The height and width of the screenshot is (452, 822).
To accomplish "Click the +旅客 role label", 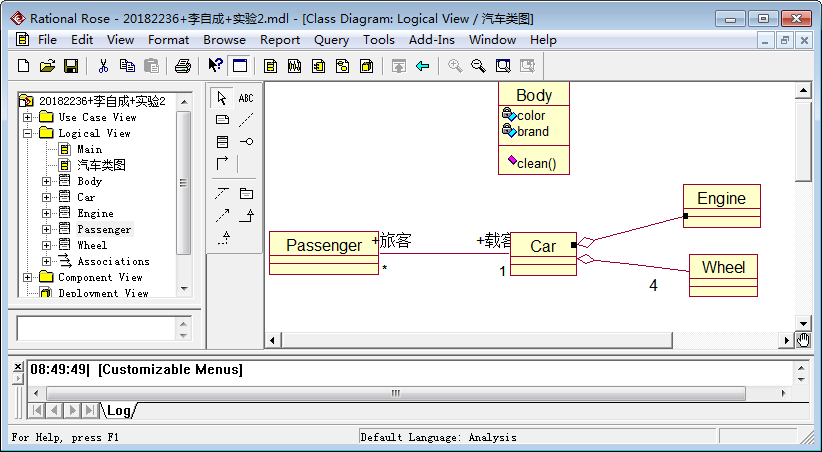I will tap(392, 240).
